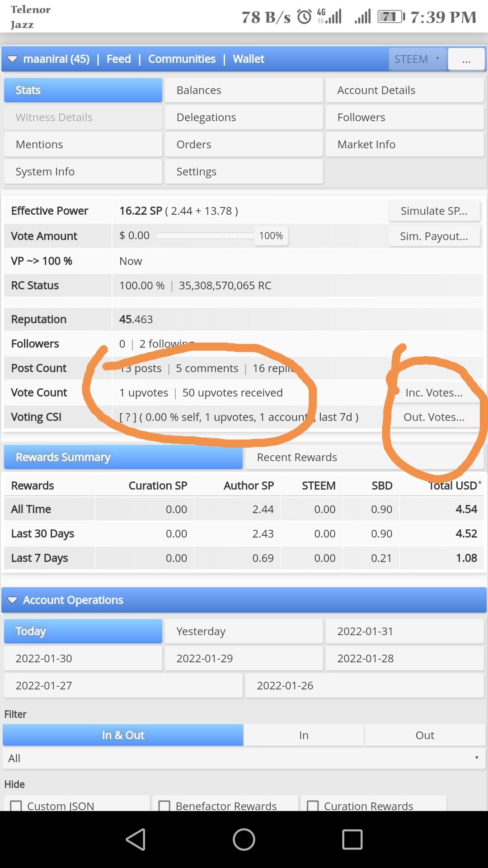Click the Author SP column header
The width and height of the screenshot is (488, 868).
pos(249,486)
